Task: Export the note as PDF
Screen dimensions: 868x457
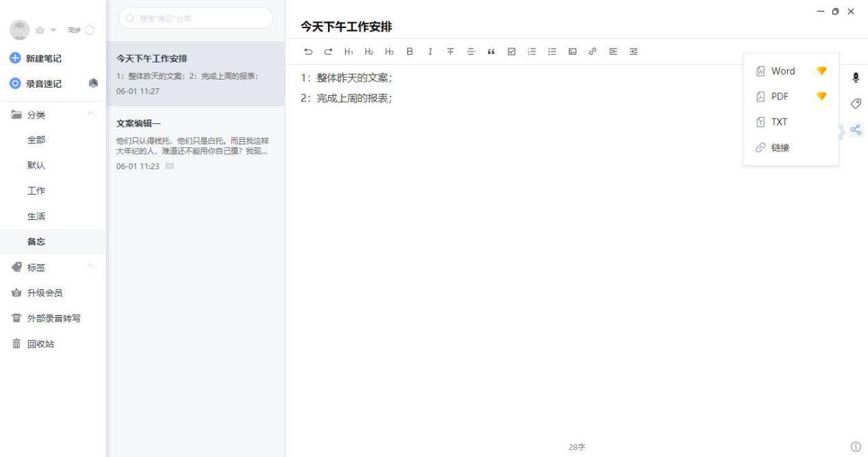Action: tap(780, 96)
